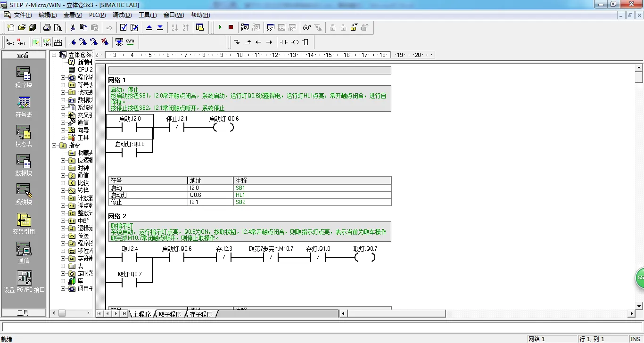The height and width of the screenshot is (343, 644).
Task: Switch to the 取子程序 tab
Action: pyautogui.click(x=170, y=314)
